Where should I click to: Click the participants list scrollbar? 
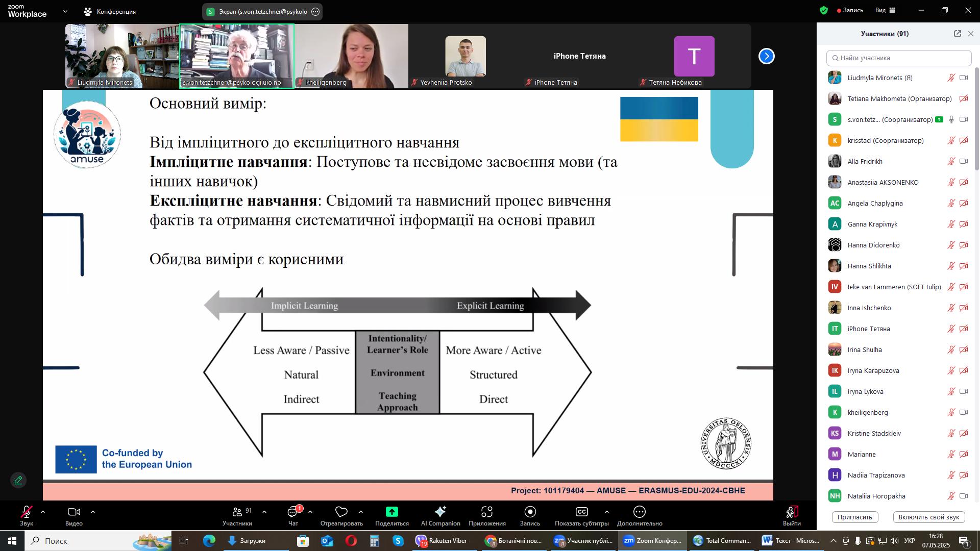pyautogui.click(x=977, y=118)
